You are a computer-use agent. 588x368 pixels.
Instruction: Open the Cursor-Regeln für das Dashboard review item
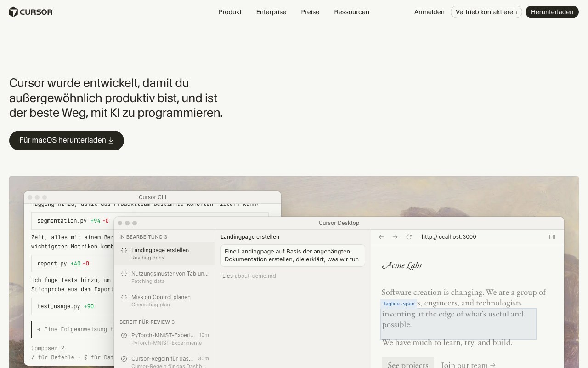(164, 362)
